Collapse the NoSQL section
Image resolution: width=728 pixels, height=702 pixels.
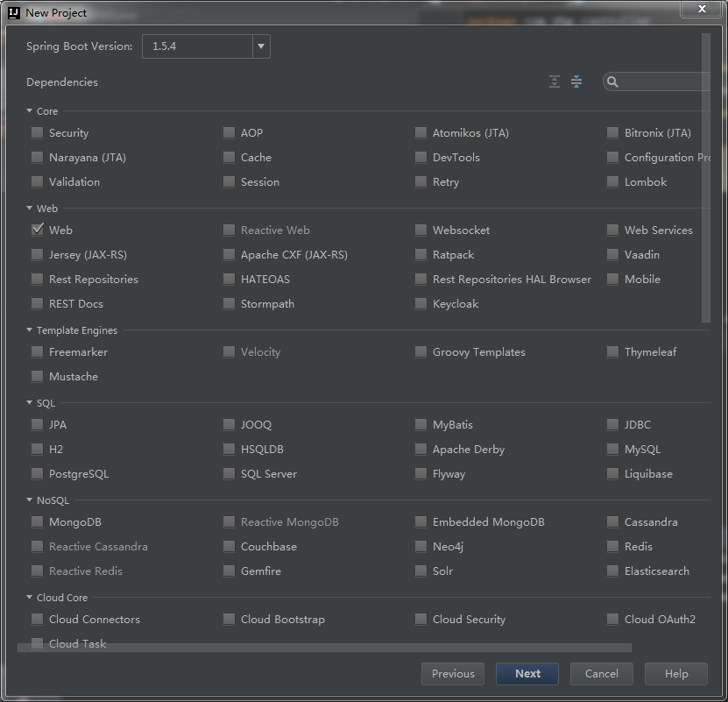coord(29,500)
